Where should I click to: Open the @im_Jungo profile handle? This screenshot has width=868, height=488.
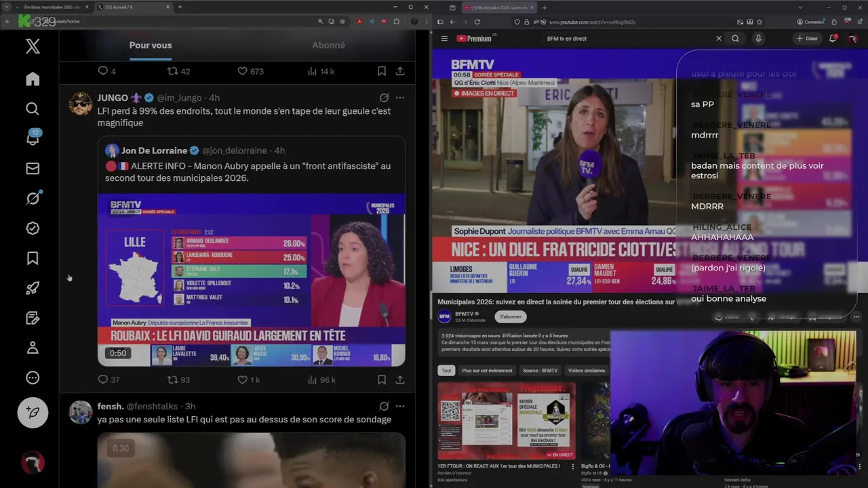[180, 98]
